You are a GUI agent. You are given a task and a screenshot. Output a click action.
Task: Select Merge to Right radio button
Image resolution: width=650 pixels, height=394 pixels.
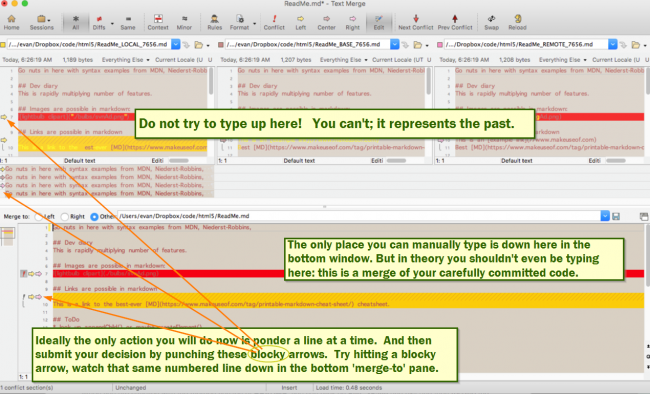coord(64,216)
